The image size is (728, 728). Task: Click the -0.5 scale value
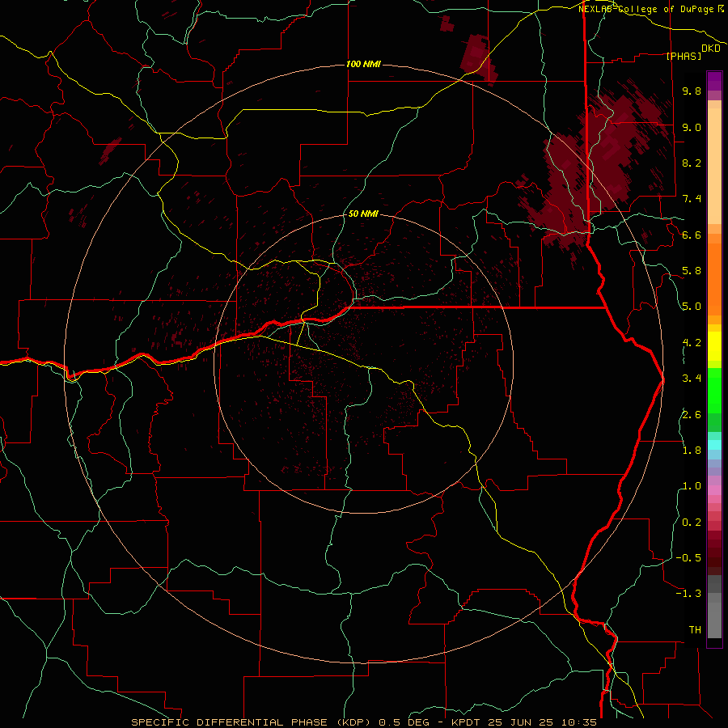(x=688, y=558)
